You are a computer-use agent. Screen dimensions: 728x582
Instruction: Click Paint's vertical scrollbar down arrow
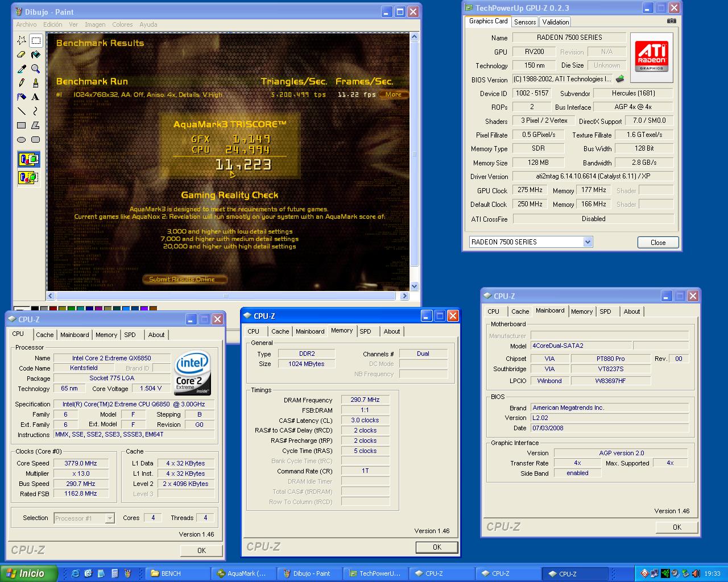[414, 286]
